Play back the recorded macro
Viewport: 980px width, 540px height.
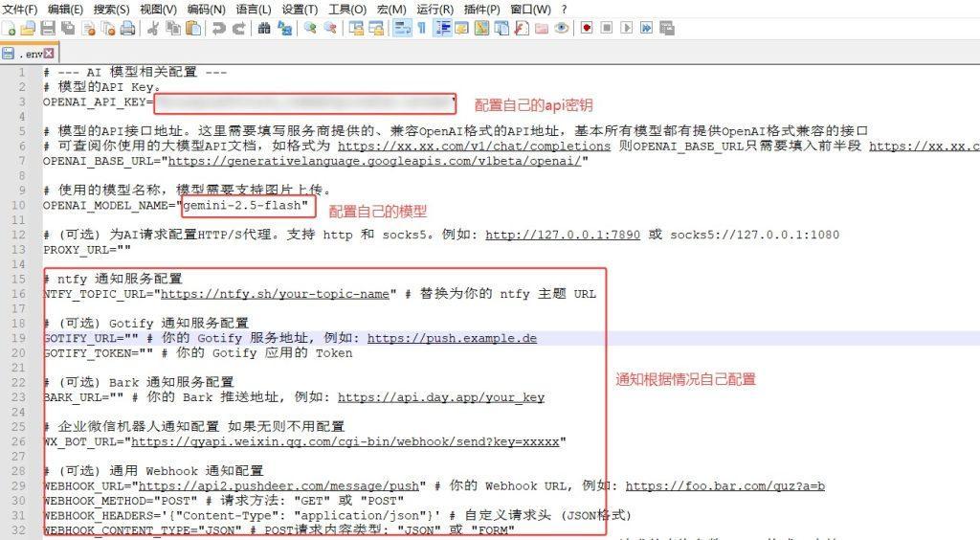pyautogui.click(x=626, y=28)
